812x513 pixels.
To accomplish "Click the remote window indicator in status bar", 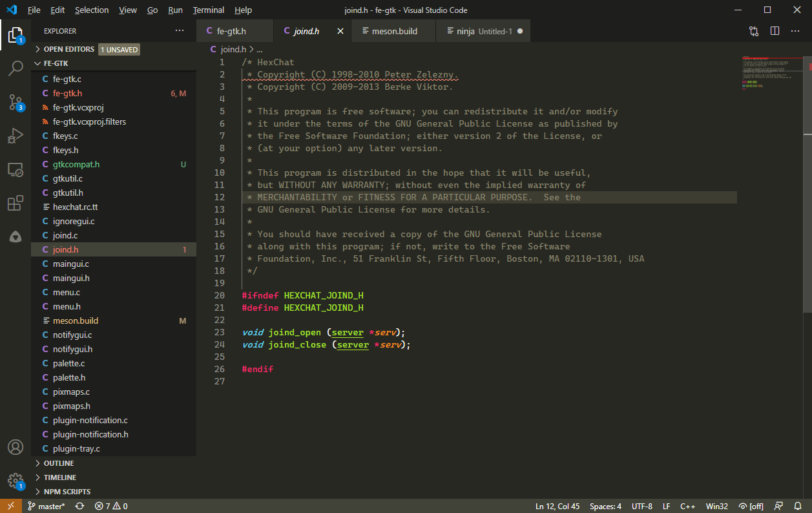I will [10, 506].
